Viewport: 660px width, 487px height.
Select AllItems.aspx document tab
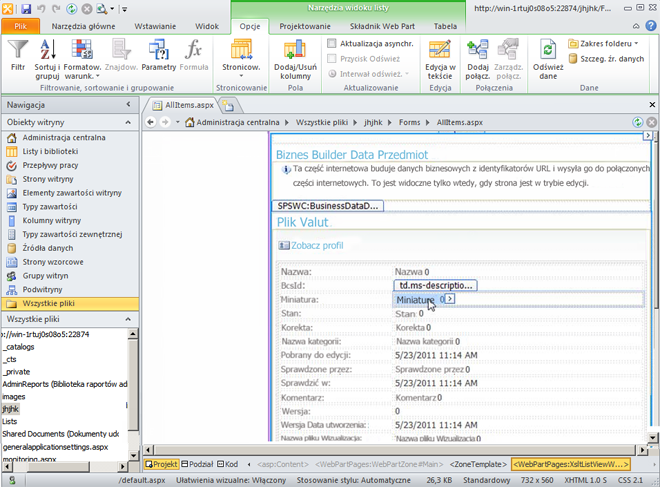click(184, 105)
